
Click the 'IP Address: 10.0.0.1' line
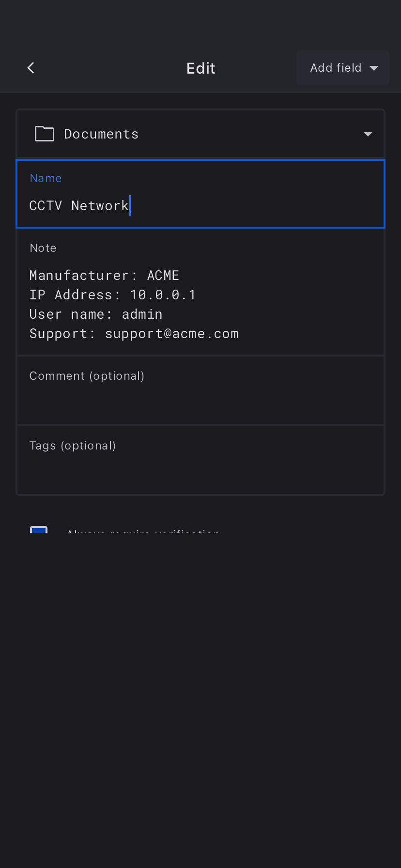(x=112, y=294)
